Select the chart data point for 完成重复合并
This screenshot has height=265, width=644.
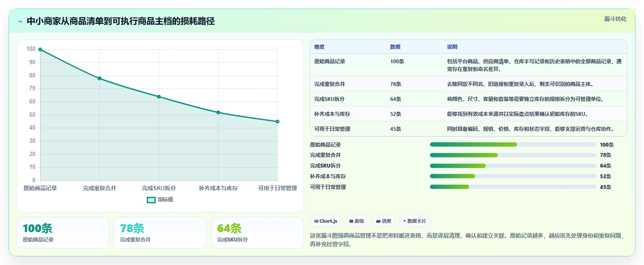click(x=100, y=78)
